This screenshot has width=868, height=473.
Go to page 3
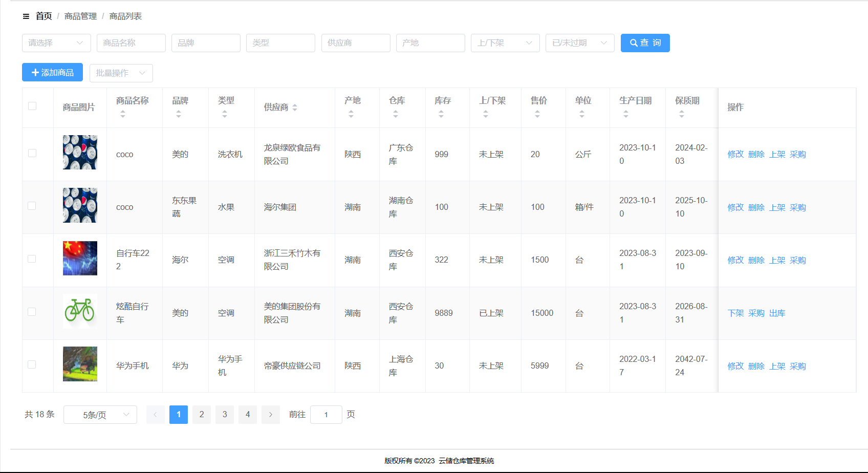click(225, 415)
